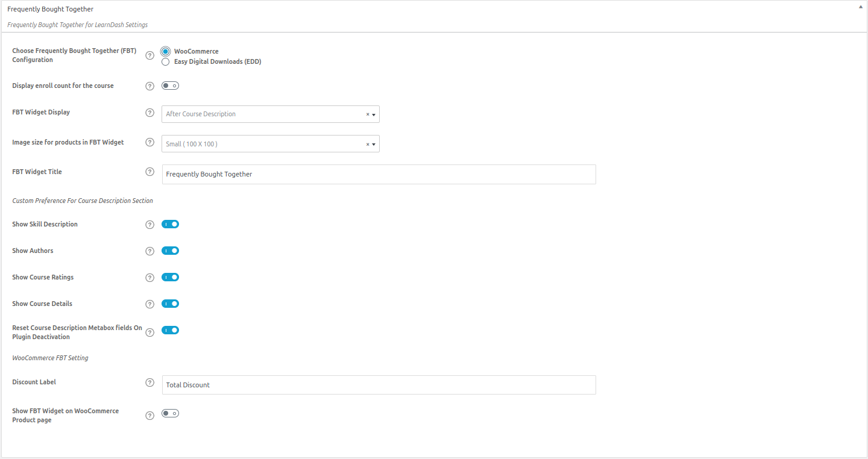This screenshot has width=868, height=459.
Task: Click the Discount Label text field
Action: 379,385
